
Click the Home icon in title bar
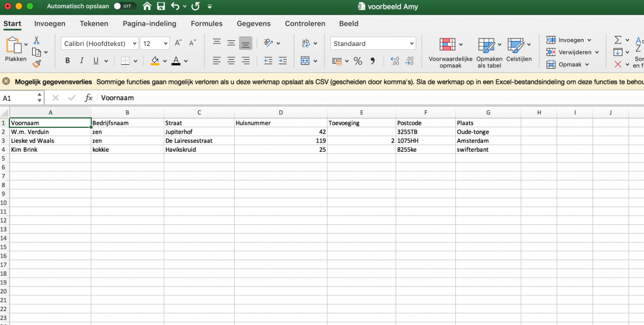click(x=147, y=6)
